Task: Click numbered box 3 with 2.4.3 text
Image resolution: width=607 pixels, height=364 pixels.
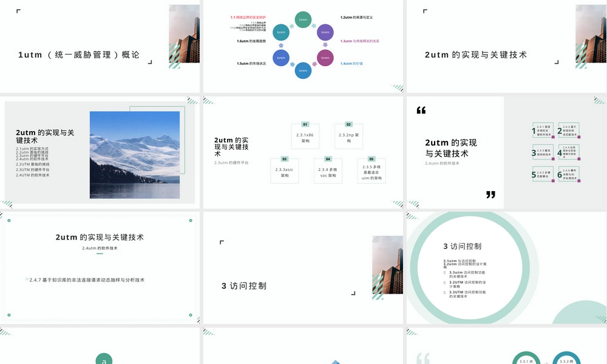Action: pyautogui.click(x=543, y=152)
